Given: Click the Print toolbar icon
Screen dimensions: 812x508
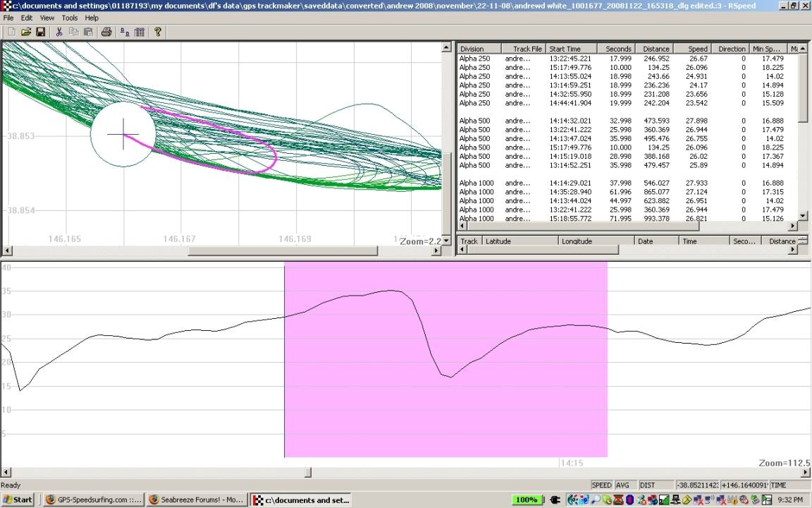Looking at the screenshot, I should pyautogui.click(x=106, y=32).
